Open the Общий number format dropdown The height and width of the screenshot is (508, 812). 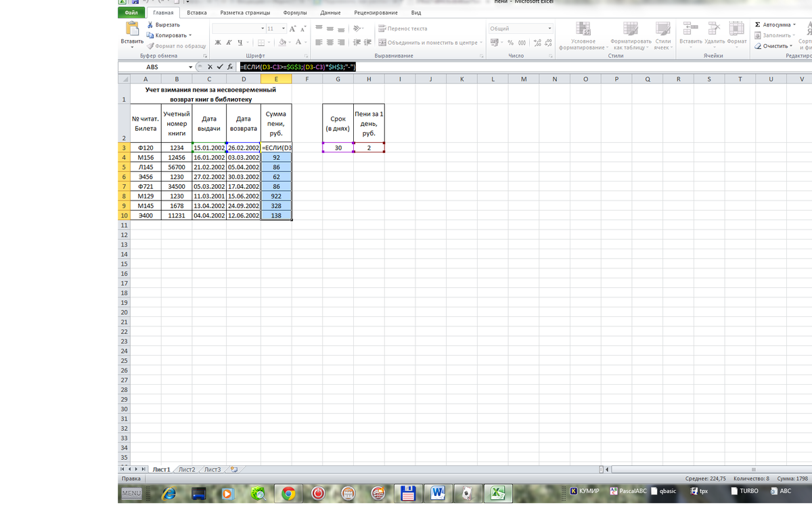[550, 28]
